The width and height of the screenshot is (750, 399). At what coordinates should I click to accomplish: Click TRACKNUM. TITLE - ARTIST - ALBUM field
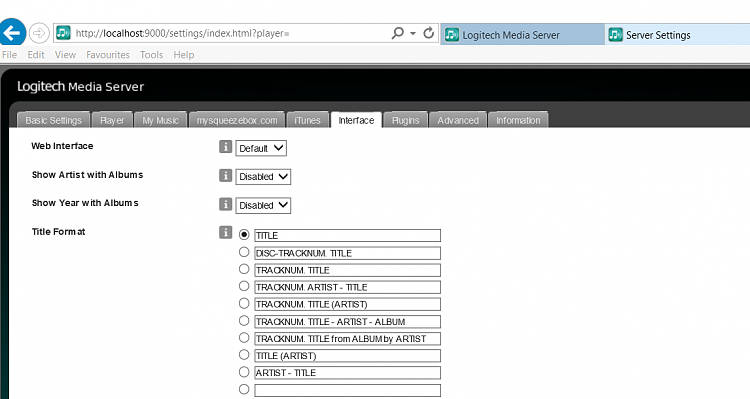pyautogui.click(x=347, y=321)
